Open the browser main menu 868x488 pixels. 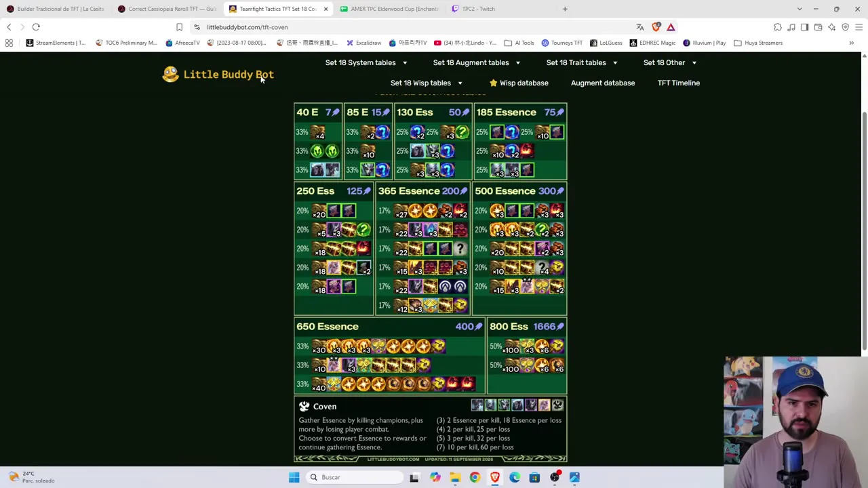pyautogui.click(x=859, y=27)
